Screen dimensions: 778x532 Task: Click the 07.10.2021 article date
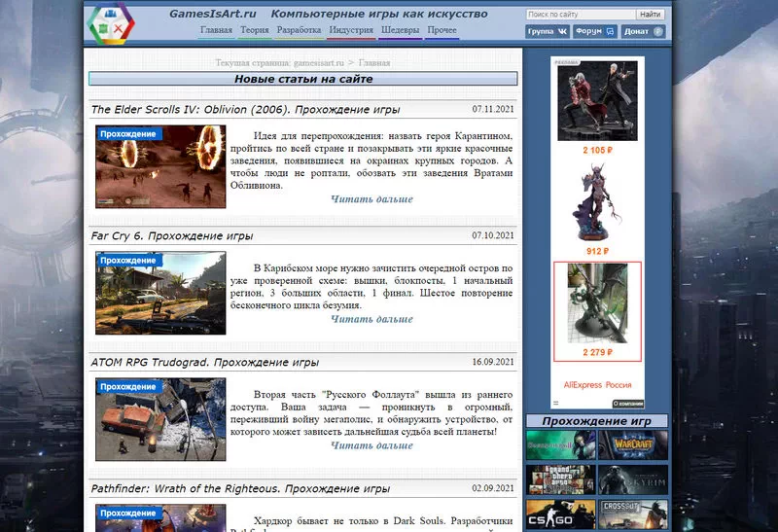click(493, 235)
